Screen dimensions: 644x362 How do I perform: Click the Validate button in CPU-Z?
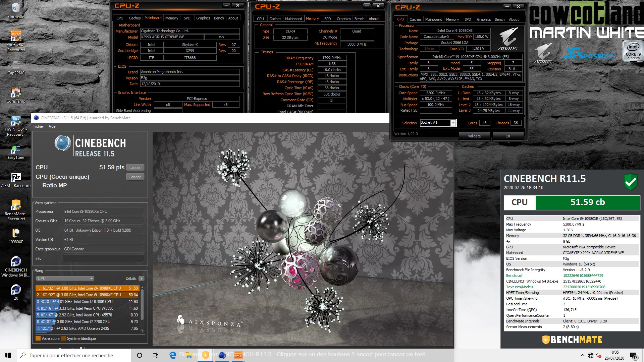click(474, 136)
